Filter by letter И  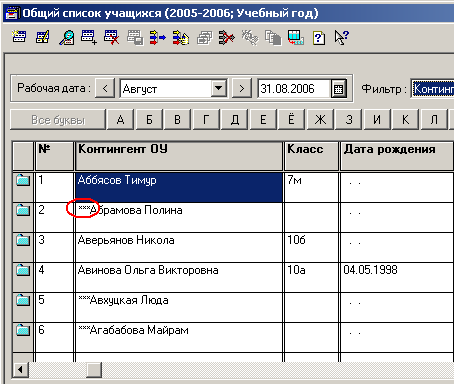pyautogui.click(x=377, y=119)
